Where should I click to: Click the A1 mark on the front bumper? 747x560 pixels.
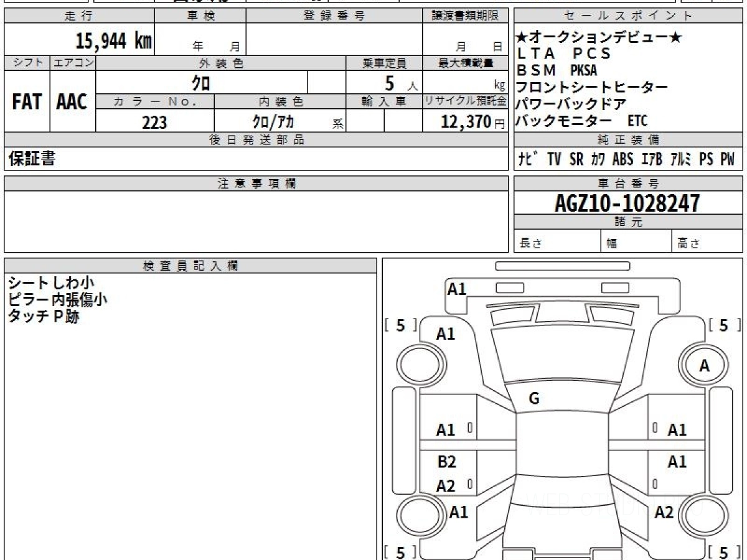(457, 289)
